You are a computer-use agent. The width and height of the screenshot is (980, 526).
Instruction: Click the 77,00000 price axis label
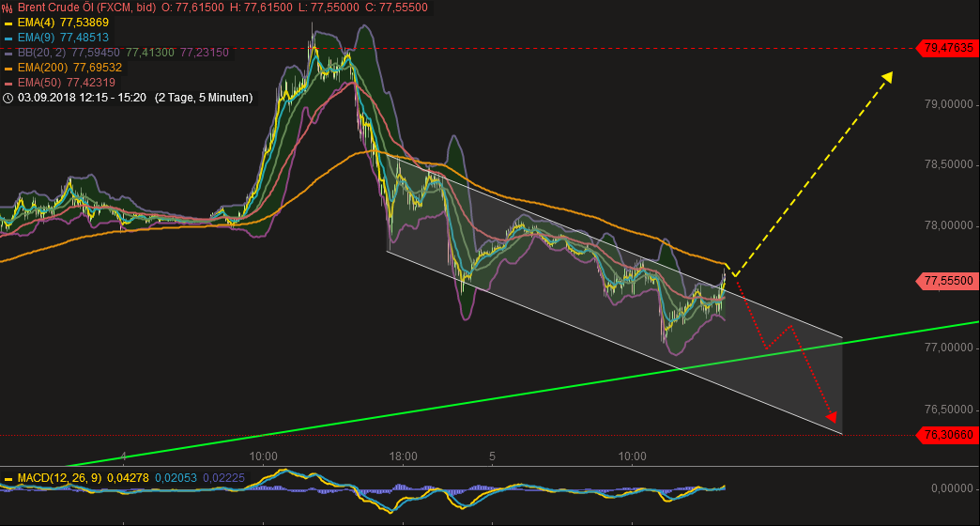point(949,348)
